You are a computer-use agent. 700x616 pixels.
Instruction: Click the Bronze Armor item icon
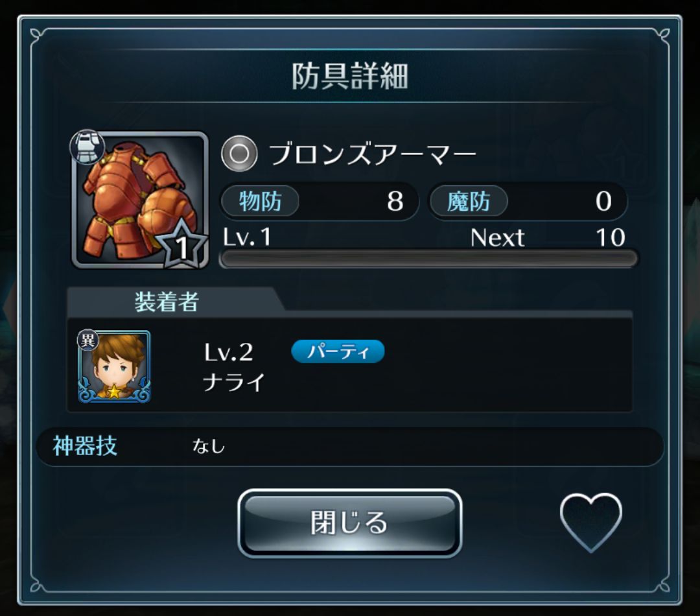click(140, 200)
